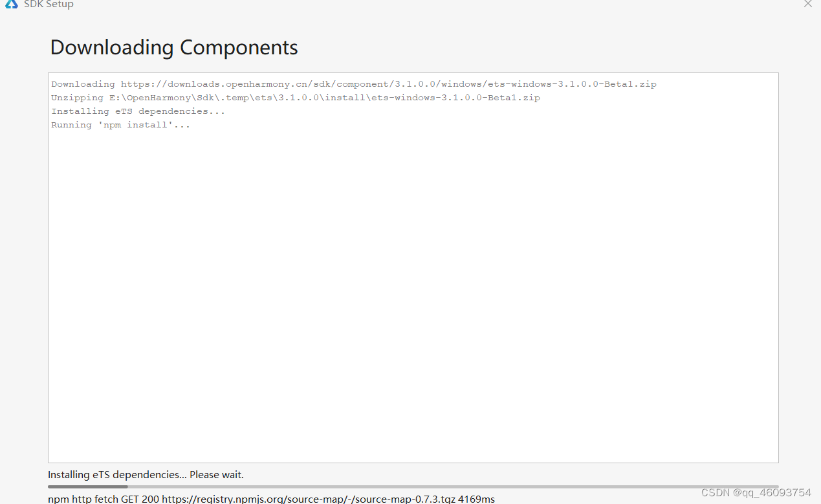Click the 'Downloading Components' heading

(173, 47)
